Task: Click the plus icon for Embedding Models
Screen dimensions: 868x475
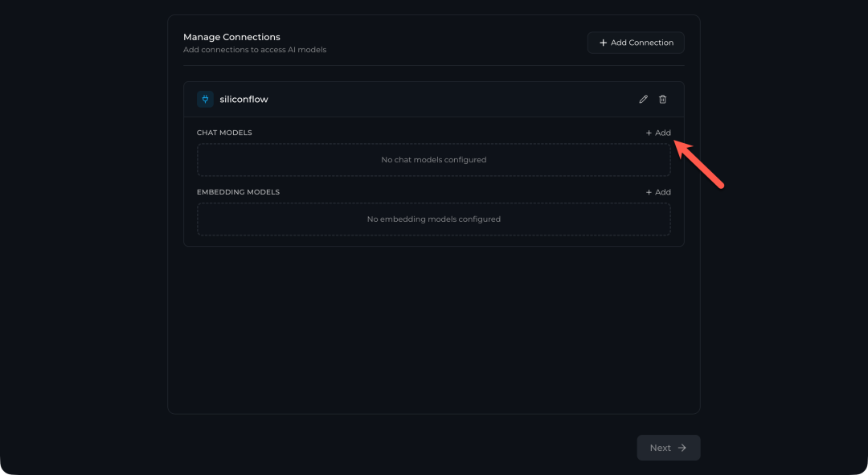Action: 649,192
